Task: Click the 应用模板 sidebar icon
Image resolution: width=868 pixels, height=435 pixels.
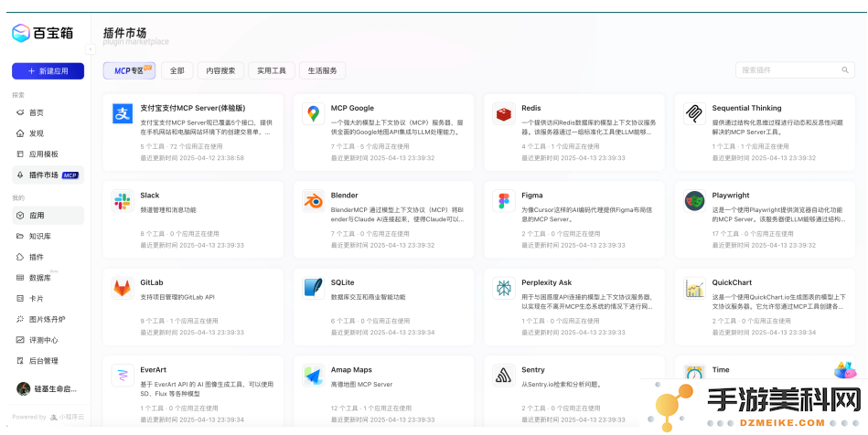Action: pos(20,154)
